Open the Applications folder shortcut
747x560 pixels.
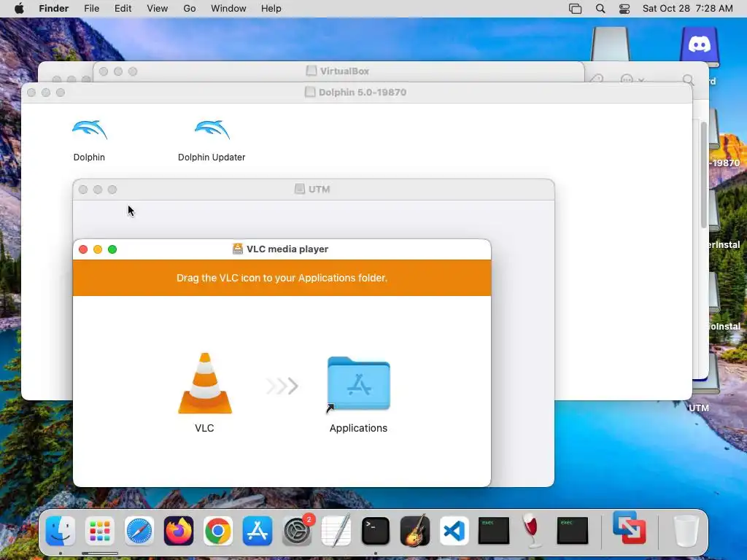[x=358, y=384]
